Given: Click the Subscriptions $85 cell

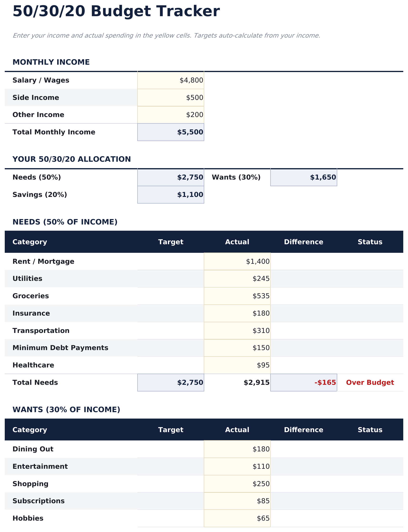Looking at the screenshot, I should pos(237,501).
